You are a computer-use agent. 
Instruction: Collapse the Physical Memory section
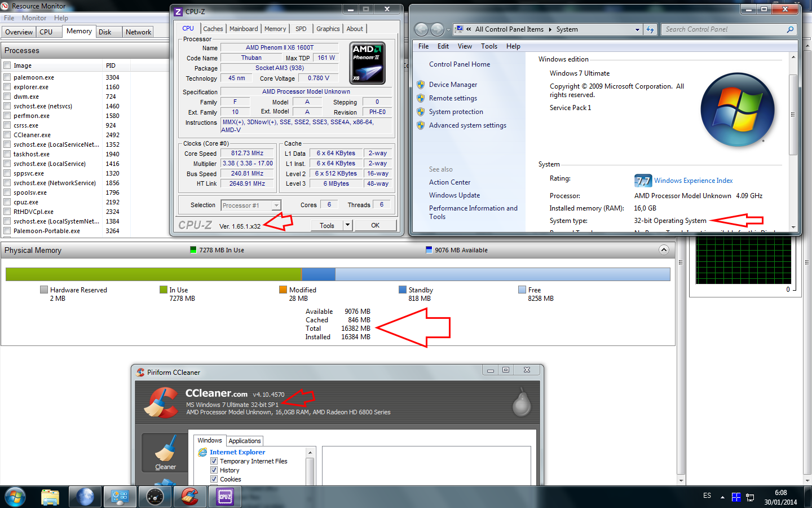664,249
